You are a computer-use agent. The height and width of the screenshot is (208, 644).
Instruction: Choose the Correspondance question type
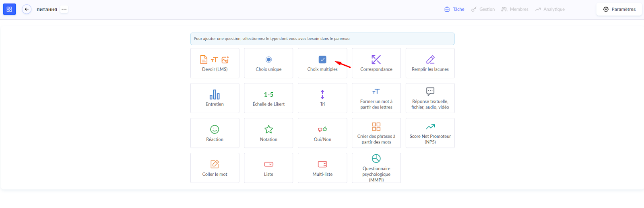coord(376,63)
